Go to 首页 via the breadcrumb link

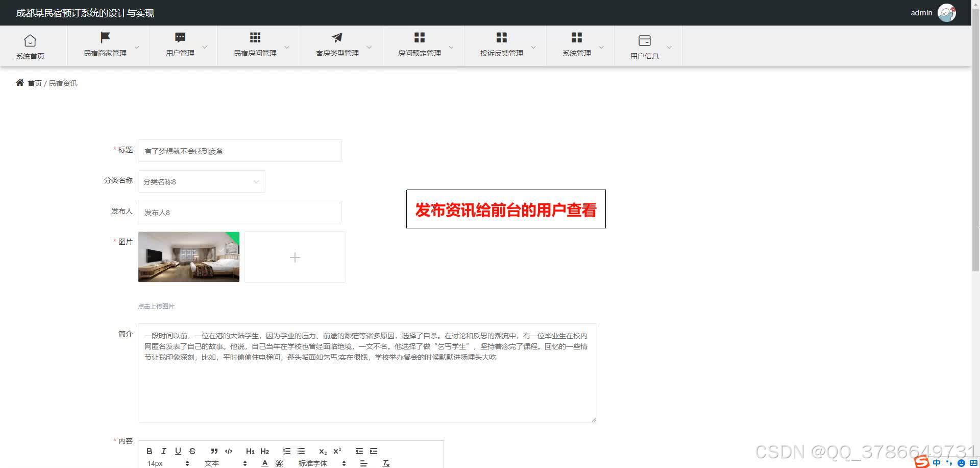click(x=35, y=83)
